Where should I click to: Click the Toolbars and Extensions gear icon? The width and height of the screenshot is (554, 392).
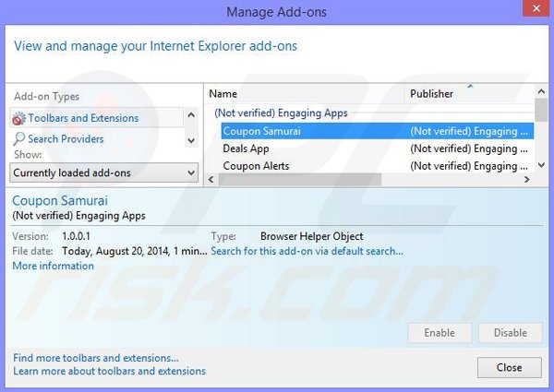tap(18, 119)
